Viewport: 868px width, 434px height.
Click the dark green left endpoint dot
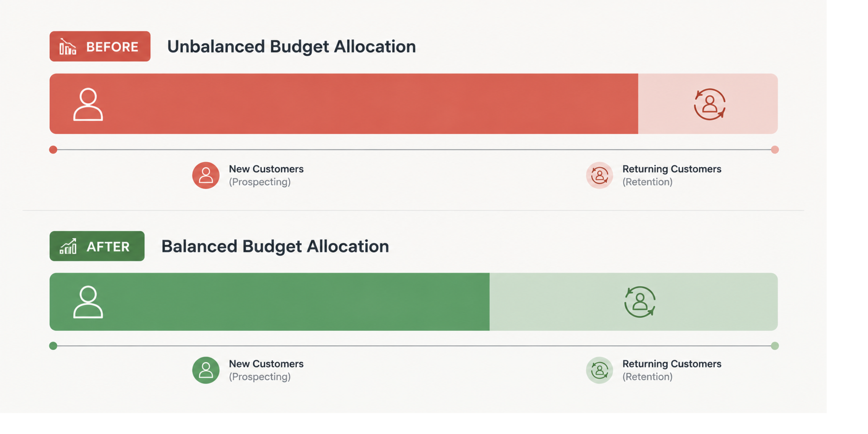[x=53, y=346]
